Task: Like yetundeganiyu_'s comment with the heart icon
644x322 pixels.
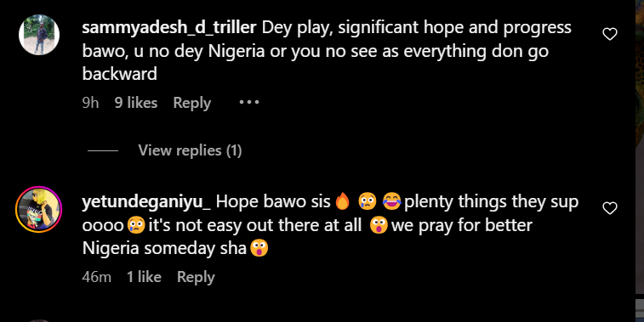Action: pyautogui.click(x=609, y=208)
